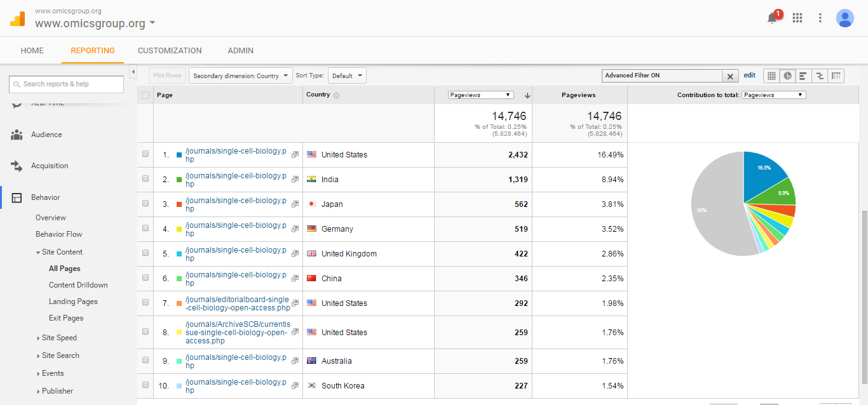868x405 pixels.
Task: Check row 2 India checkbox
Action: (x=146, y=179)
